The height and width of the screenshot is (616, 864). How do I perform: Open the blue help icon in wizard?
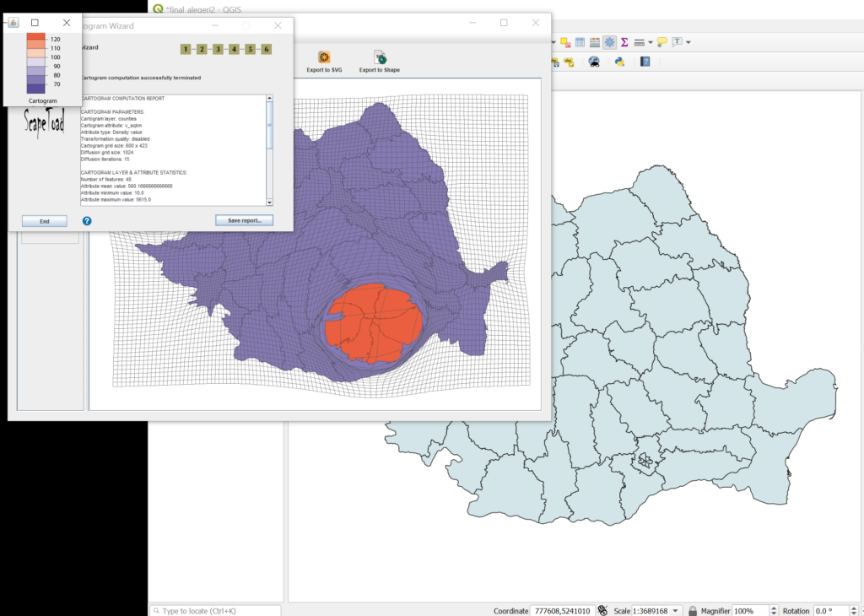87,221
